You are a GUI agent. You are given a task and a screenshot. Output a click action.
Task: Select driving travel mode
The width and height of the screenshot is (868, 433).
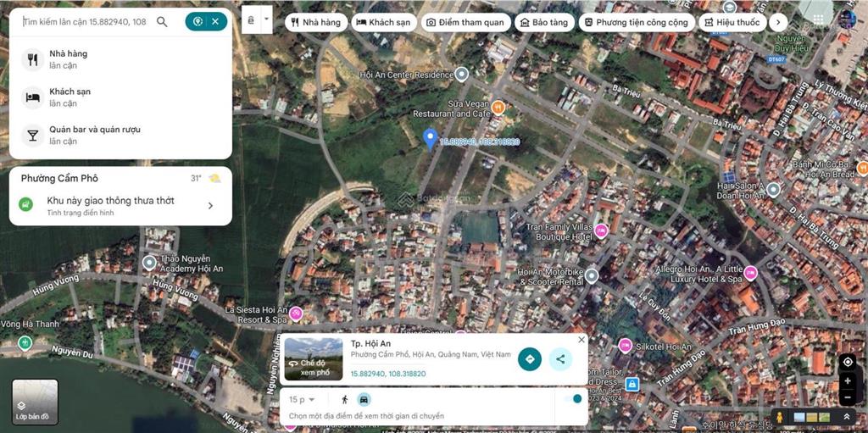[363, 399]
